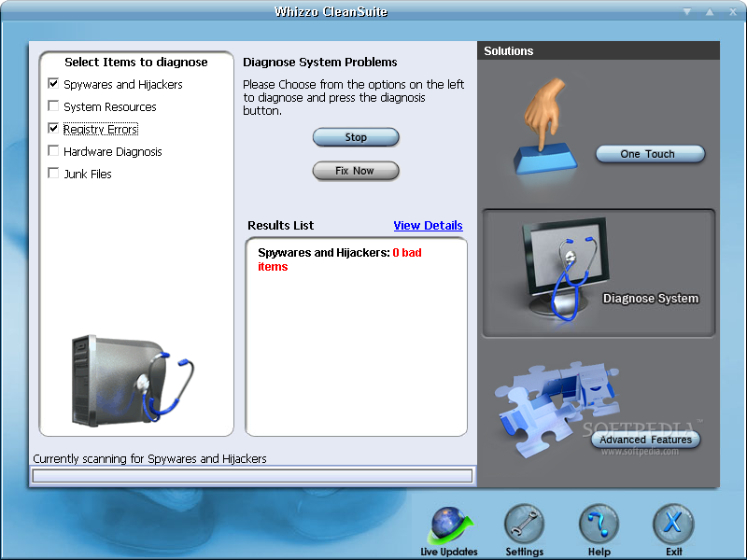Click the Results List heading
Viewport: 747px width, 560px height.
281,225
